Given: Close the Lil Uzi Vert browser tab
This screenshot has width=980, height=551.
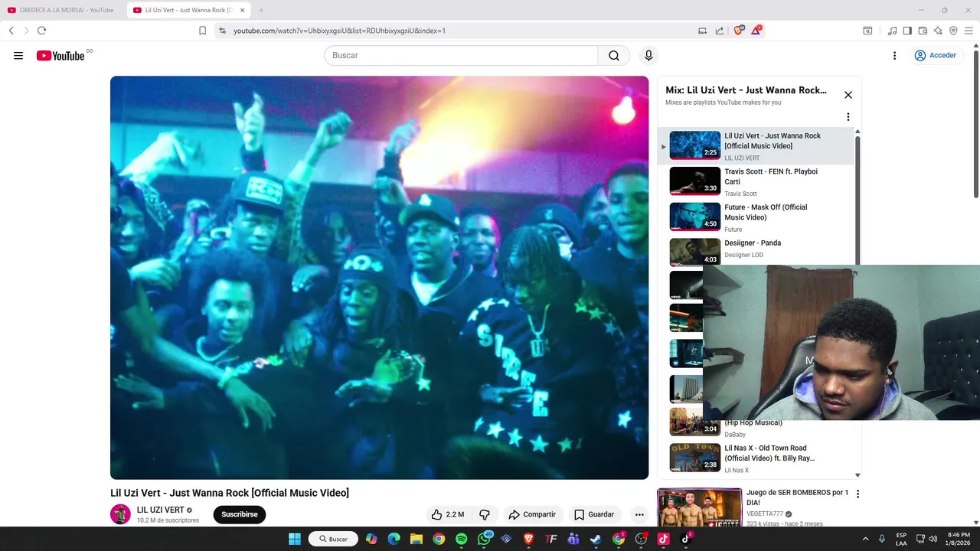Looking at the screenshot, I should (243, 10).
